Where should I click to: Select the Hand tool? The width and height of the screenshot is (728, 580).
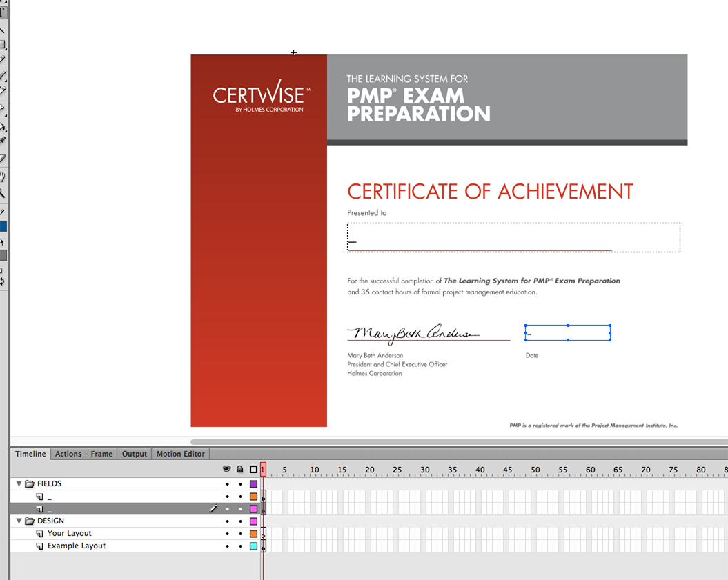(3, 178)
